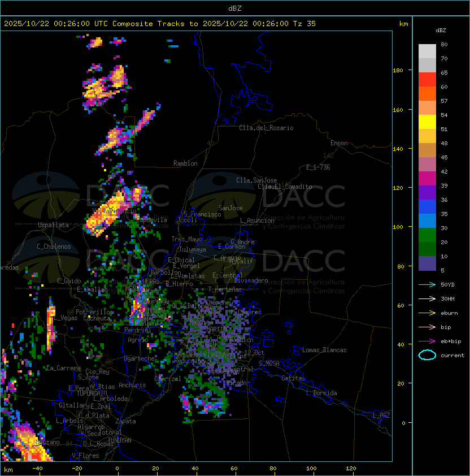Click the 'Potrerillos' map label
This screenshot has height=476, width=470.
(x=94, y=312)
